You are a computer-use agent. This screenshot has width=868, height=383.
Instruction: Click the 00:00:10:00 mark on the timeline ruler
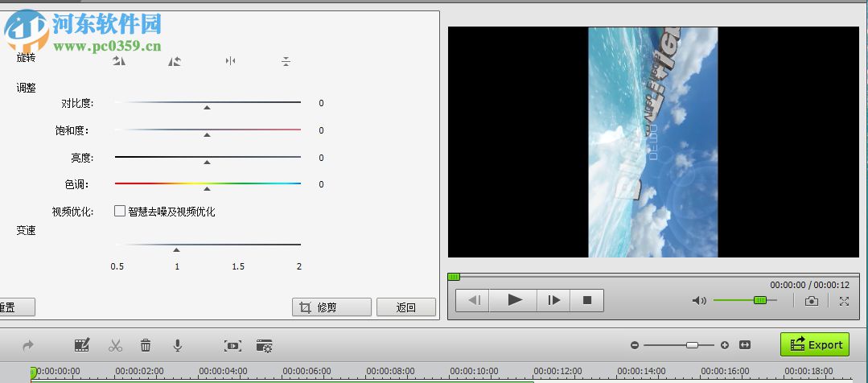[473, 371]
